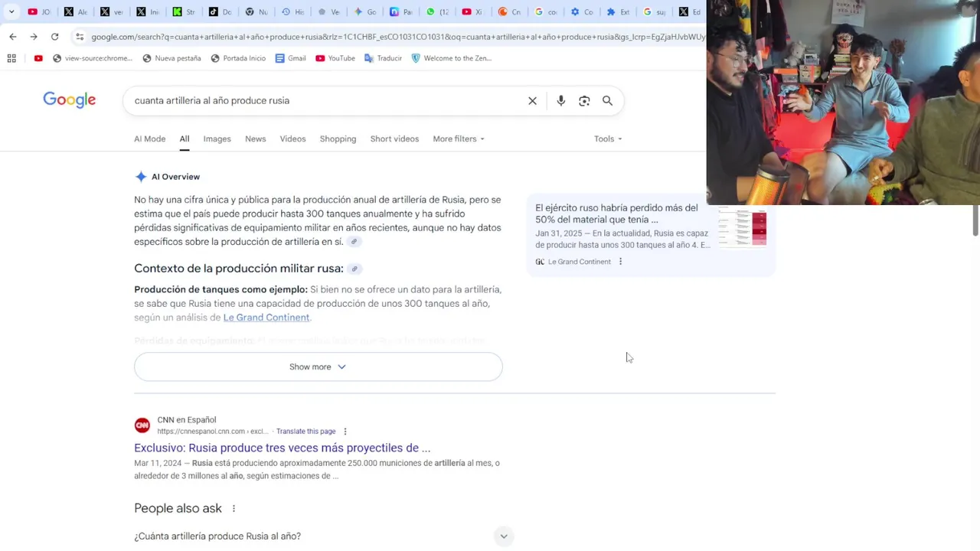This screenshot has height=551, width=980.
Task: Click link chip beside Contexto de la producción heading
Action: [354, 269]
